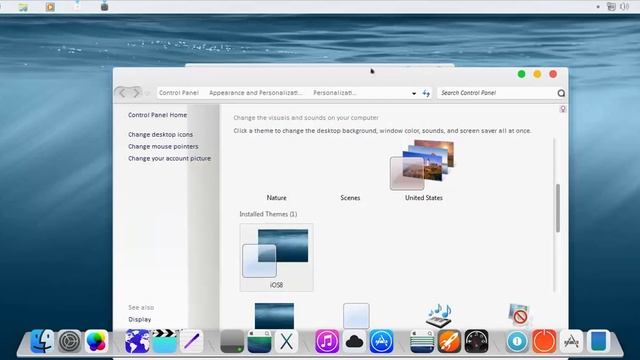Open Change your account picture link

point(169,158)
